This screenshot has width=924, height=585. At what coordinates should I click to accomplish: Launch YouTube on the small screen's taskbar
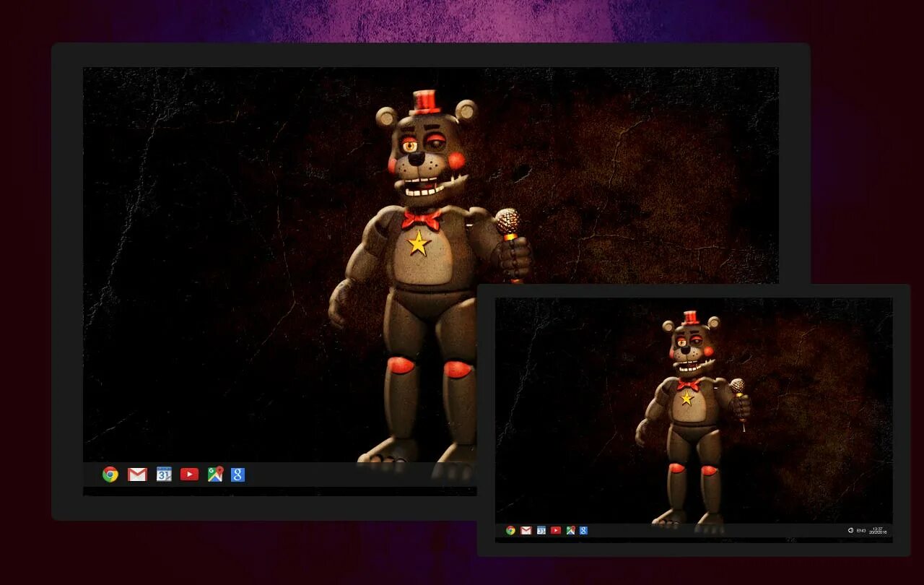click(556, 530)
